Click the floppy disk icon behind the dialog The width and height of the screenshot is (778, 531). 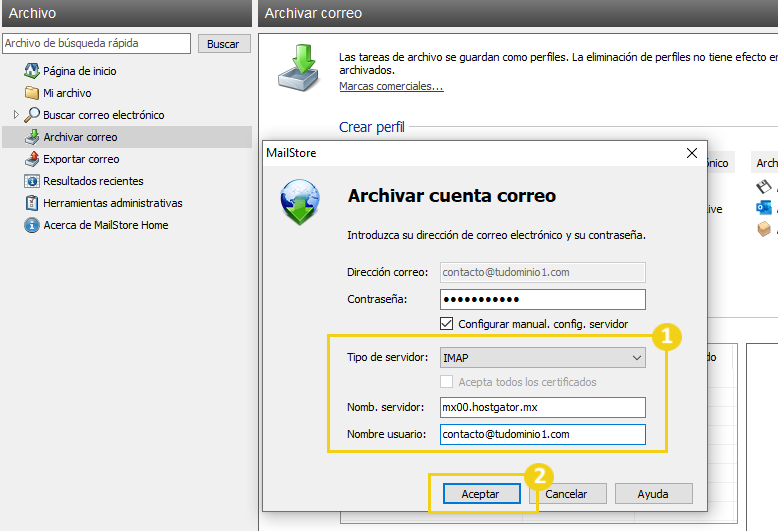764,187
